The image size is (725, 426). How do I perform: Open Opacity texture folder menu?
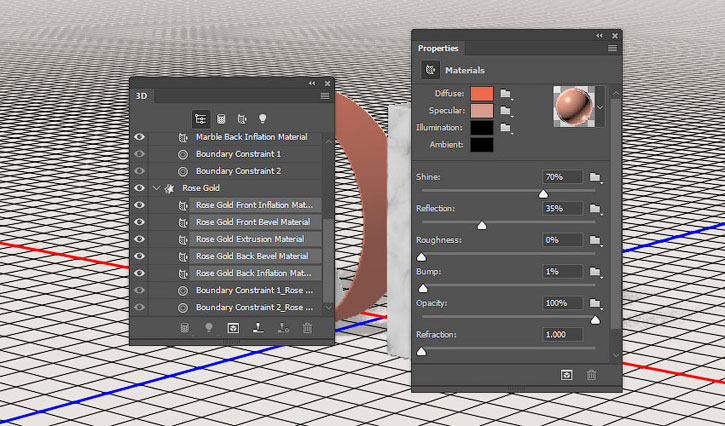coord(596,304)
